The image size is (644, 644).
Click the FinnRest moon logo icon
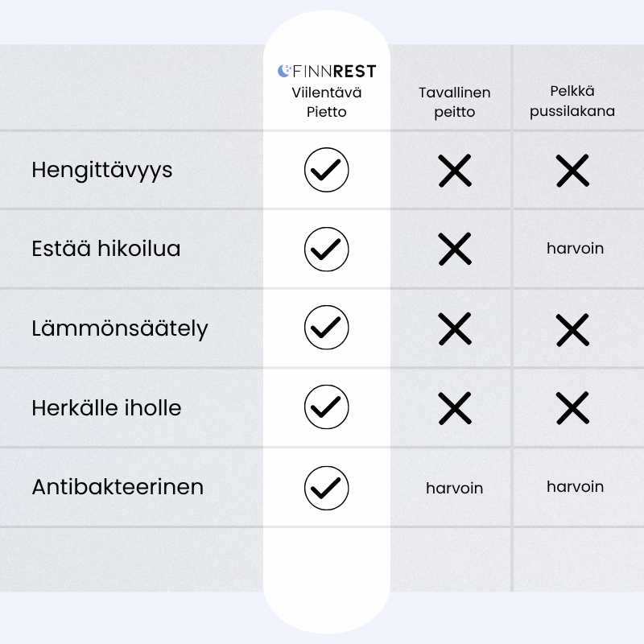284,71
